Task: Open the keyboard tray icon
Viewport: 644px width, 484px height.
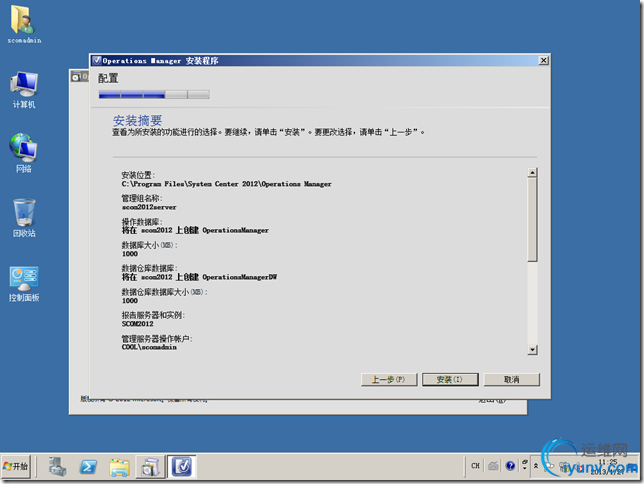Action: (x=493, y=466)
